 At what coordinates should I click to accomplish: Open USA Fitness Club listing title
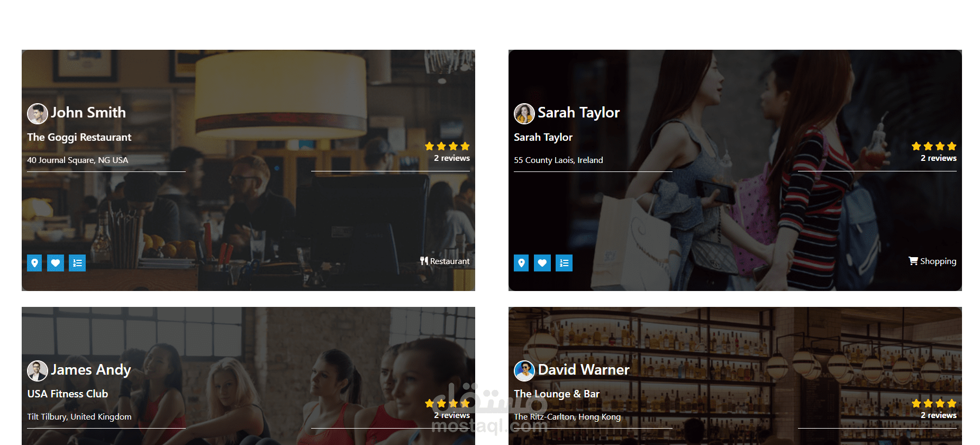[68, 394]
